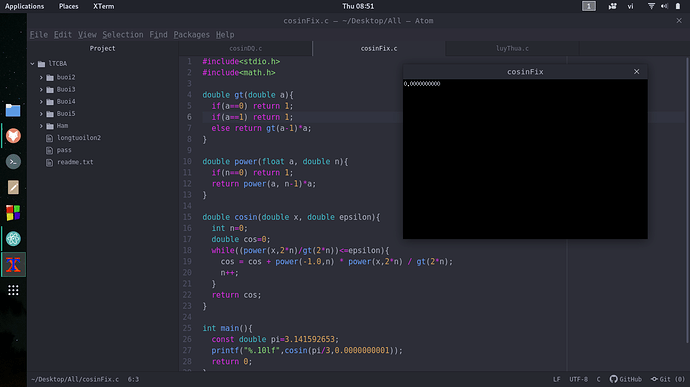Close the cosinFix output window
This screenshot has height=387, width=690.
tap(636, 71)
